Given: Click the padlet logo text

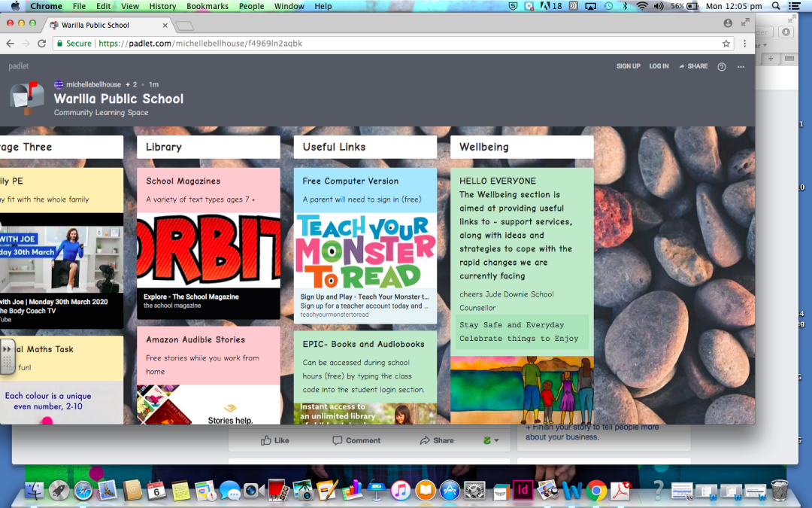Looking at the screenshot, I should tap(18, 66).
